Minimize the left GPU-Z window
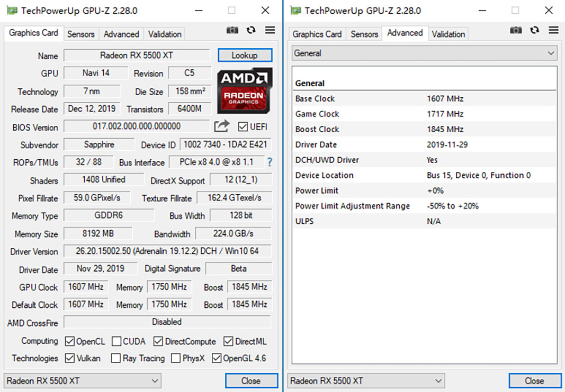This screenshot has height=392, width=565. coord(199,11)
